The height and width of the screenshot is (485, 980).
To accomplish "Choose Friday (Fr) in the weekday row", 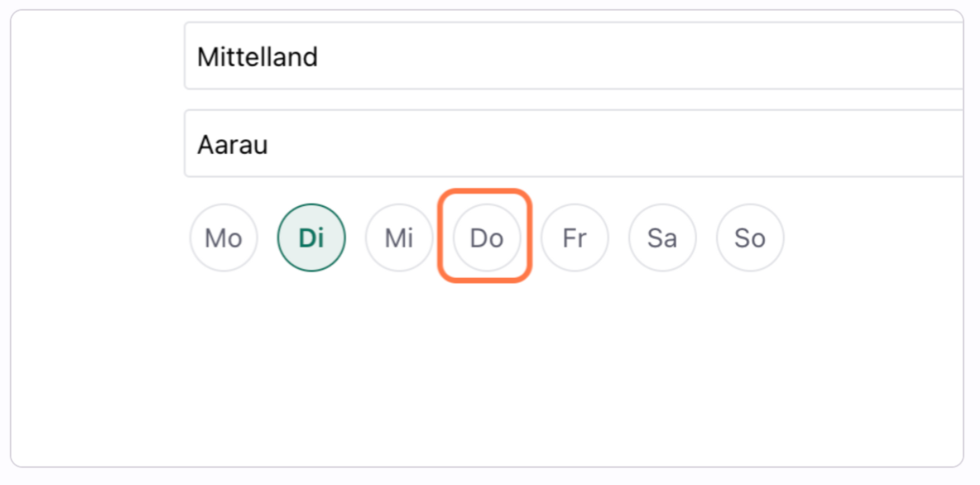I will tap(574, 238).
